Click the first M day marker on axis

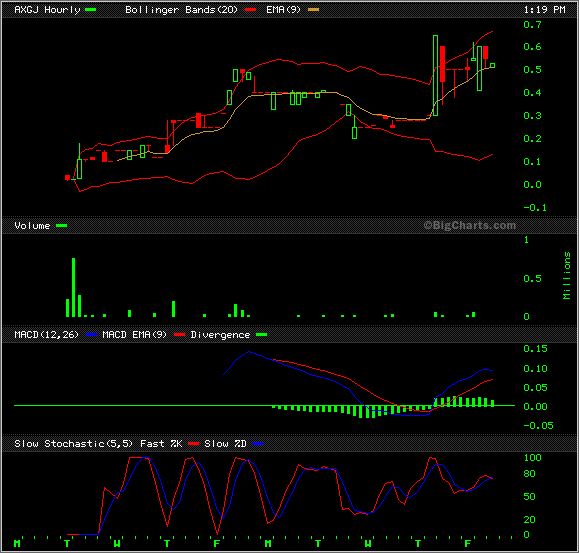tap(17, 544)
